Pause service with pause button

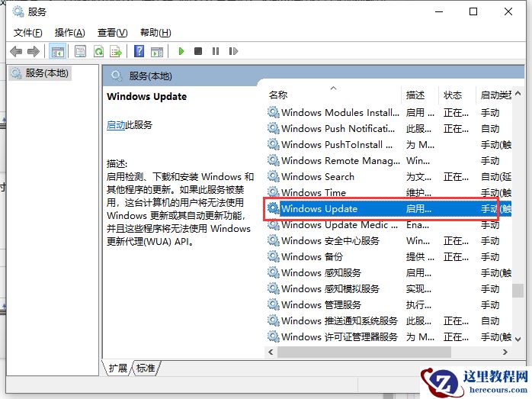pos(216,51)
